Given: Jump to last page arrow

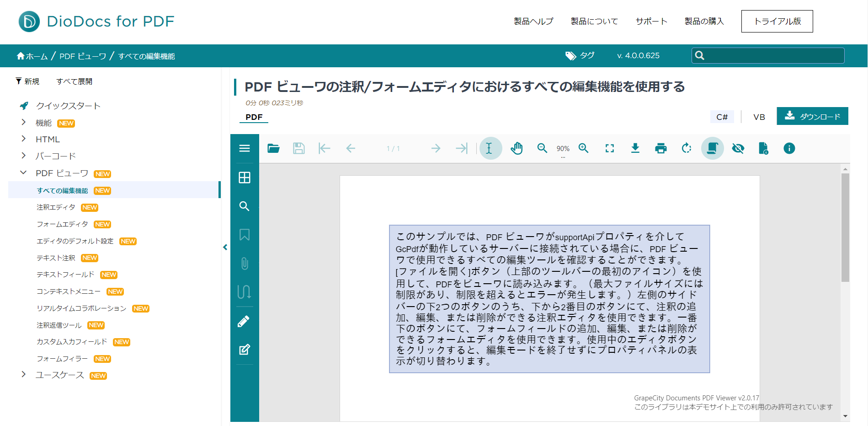Looking at the screenshot, I should click(x=462, y=148).
